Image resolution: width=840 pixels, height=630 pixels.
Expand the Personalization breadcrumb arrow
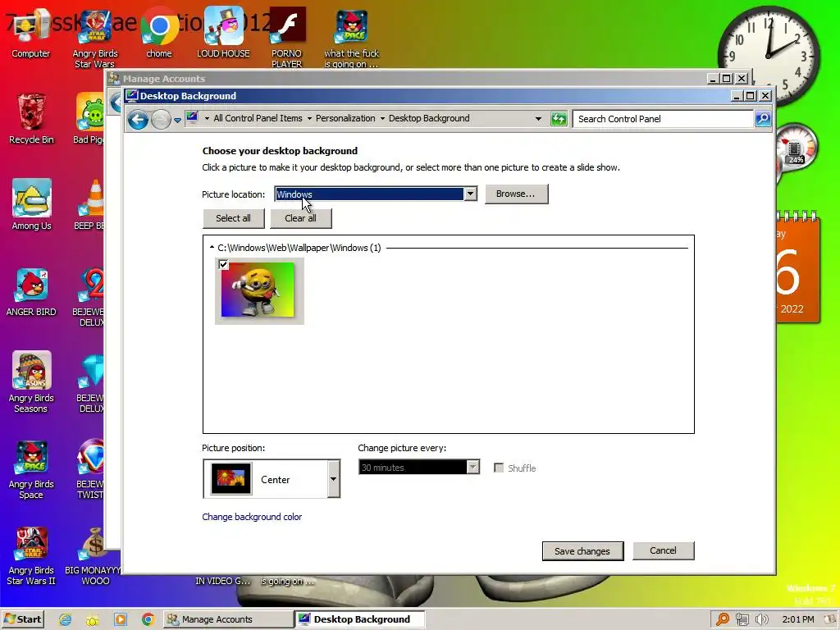[309, 118]
